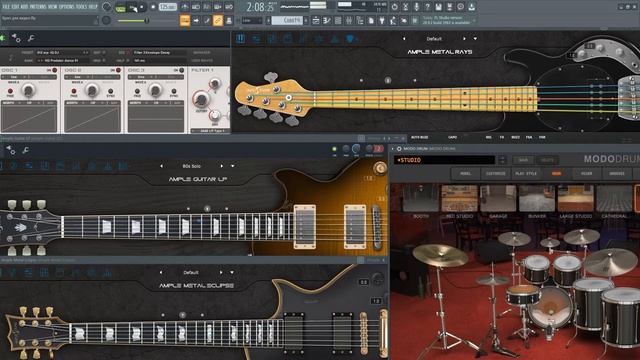Click first panel icon in Ample Metal Rays
This screenshot has width=640, height=360.
pos(240,39)
